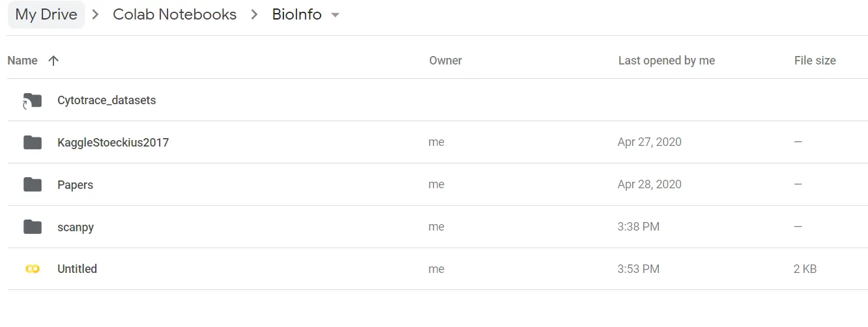Navigate to Colab Notebooks breadcrumb
Image resolution: width=868 pixels, height=327 pixels.
175,14
